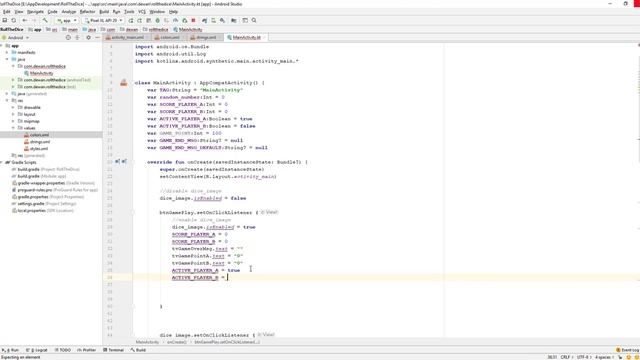Expand the drawable folder

(13, 107)
